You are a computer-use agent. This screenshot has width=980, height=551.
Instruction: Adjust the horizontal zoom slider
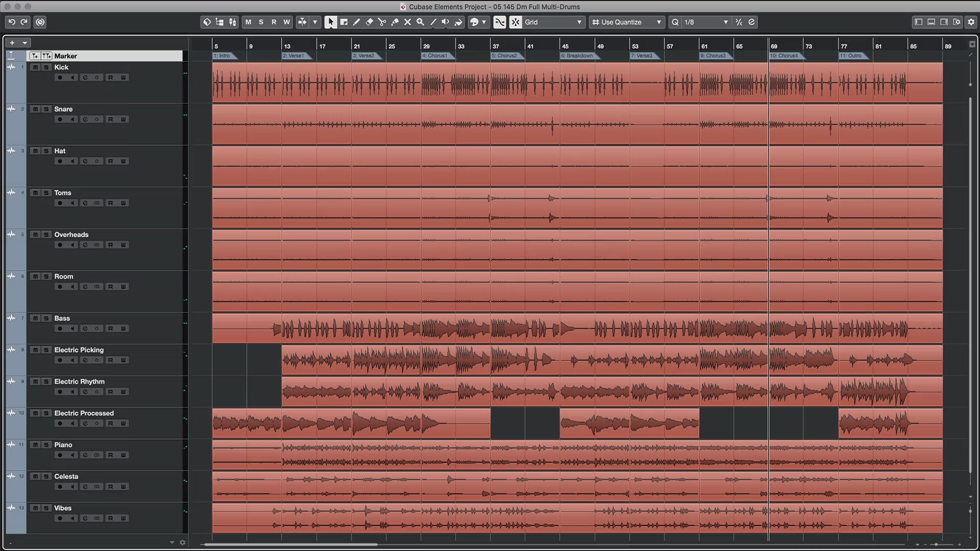click(936, 545)
